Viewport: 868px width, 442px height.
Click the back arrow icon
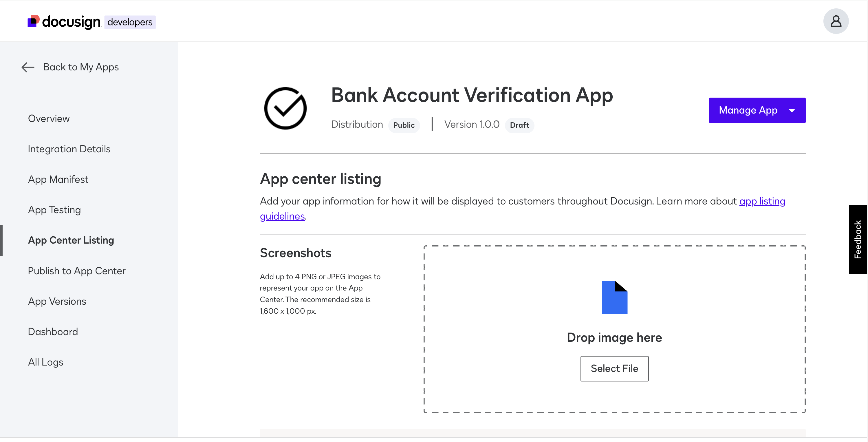click(x=28, y=67)
